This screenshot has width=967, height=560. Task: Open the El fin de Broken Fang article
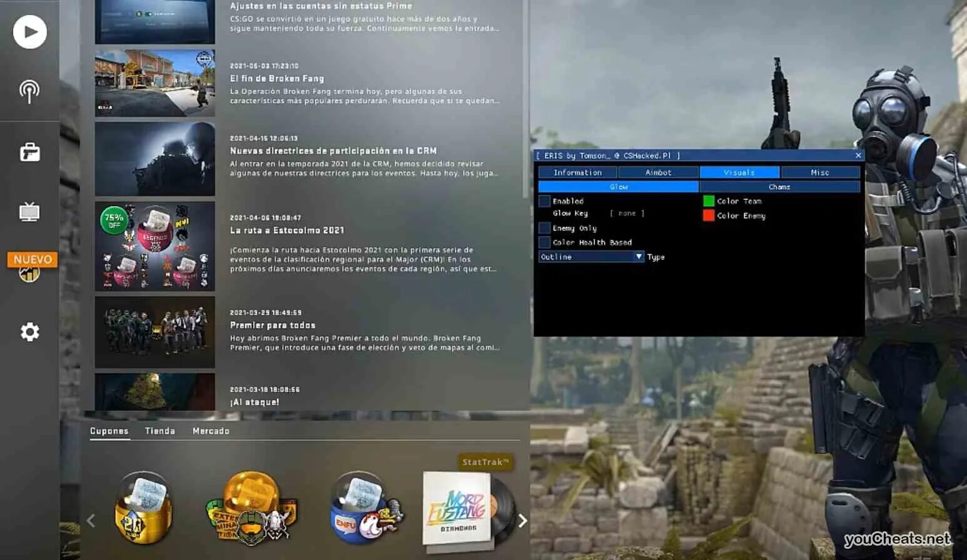tap(277, 79)
